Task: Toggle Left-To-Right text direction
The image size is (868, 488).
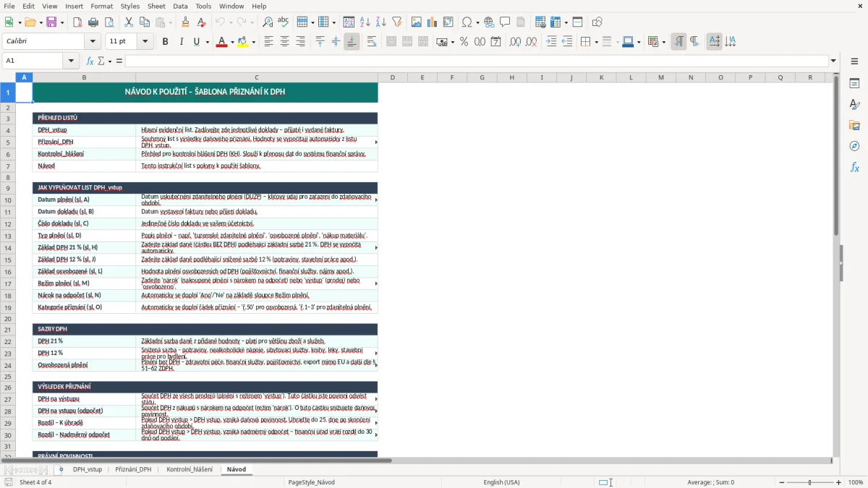Action: pyautogui.click(x=678, y=42)
